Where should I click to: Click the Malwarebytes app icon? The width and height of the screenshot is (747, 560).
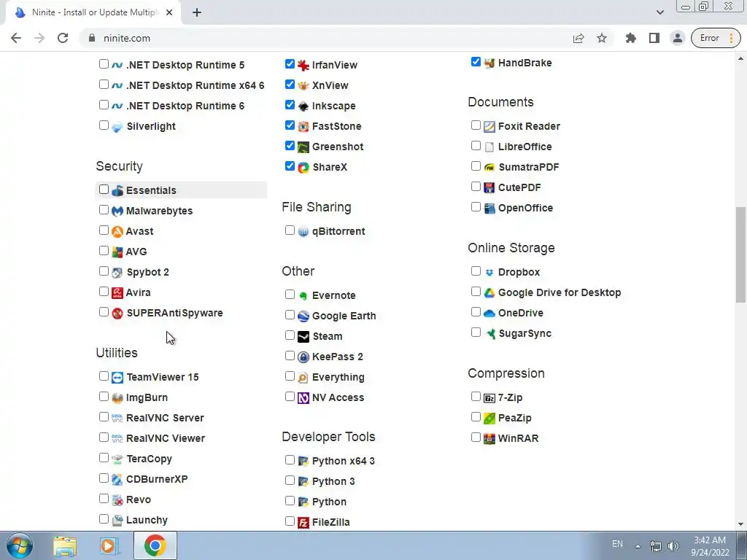coord(117,211)
